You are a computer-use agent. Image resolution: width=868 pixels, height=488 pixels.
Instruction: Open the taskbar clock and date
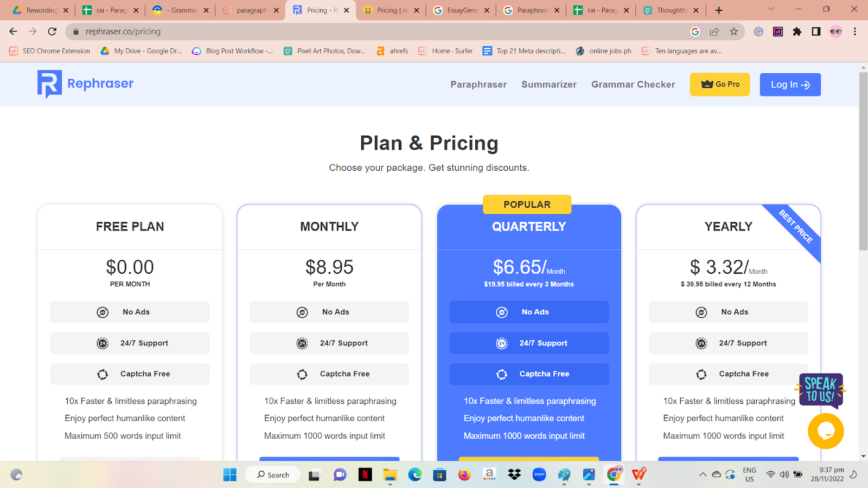tap(827, 474)
